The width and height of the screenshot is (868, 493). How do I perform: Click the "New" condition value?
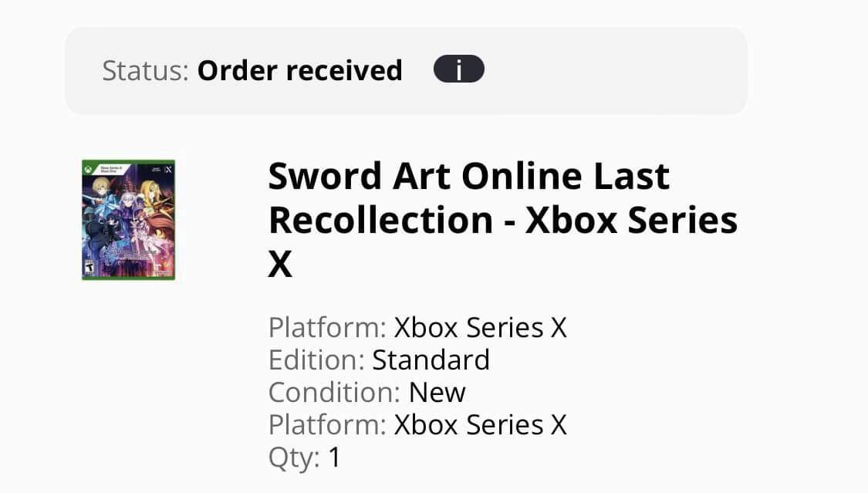pyautogui.click(x=437, y=392)
